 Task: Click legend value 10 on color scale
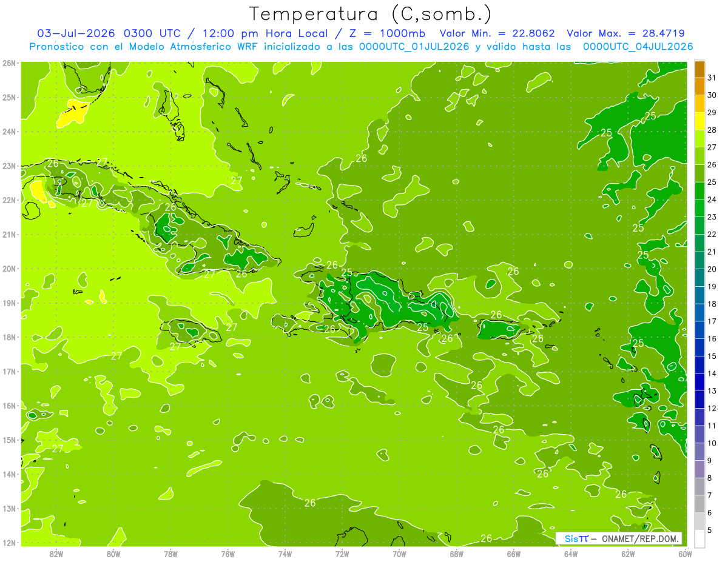pos(712,444)
